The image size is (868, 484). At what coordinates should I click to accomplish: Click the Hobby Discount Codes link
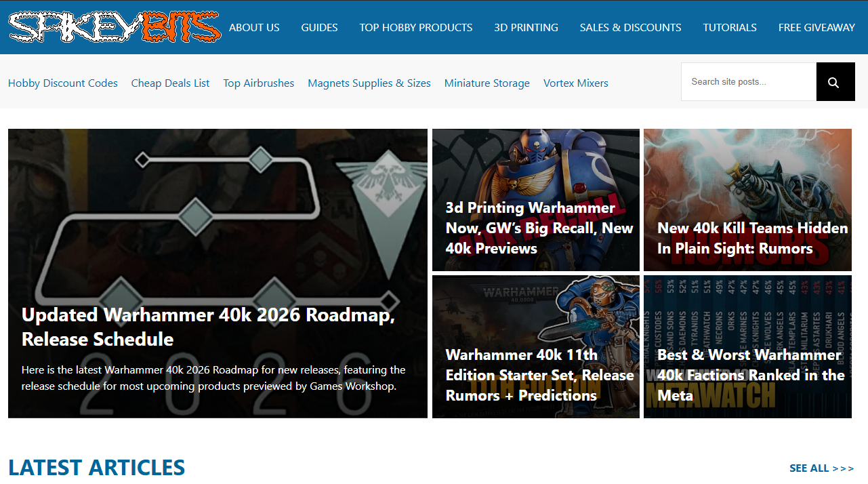point(63,83)
